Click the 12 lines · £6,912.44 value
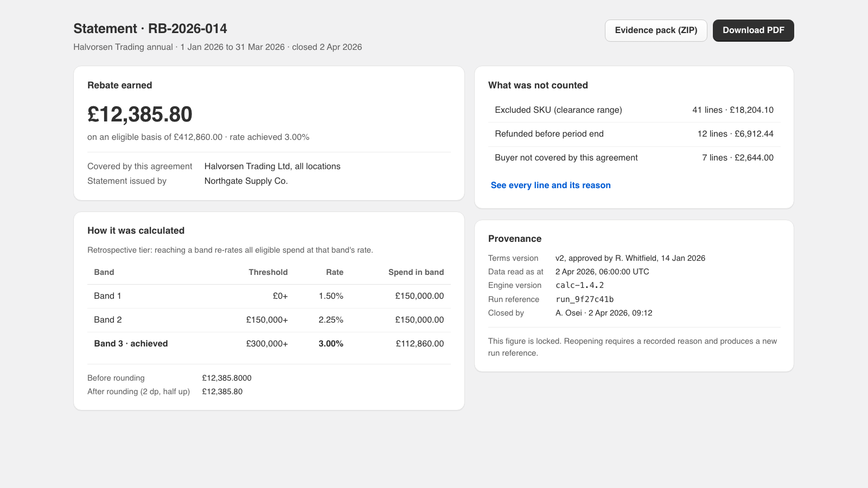This screenshot has height=488, width=868. 736,134
